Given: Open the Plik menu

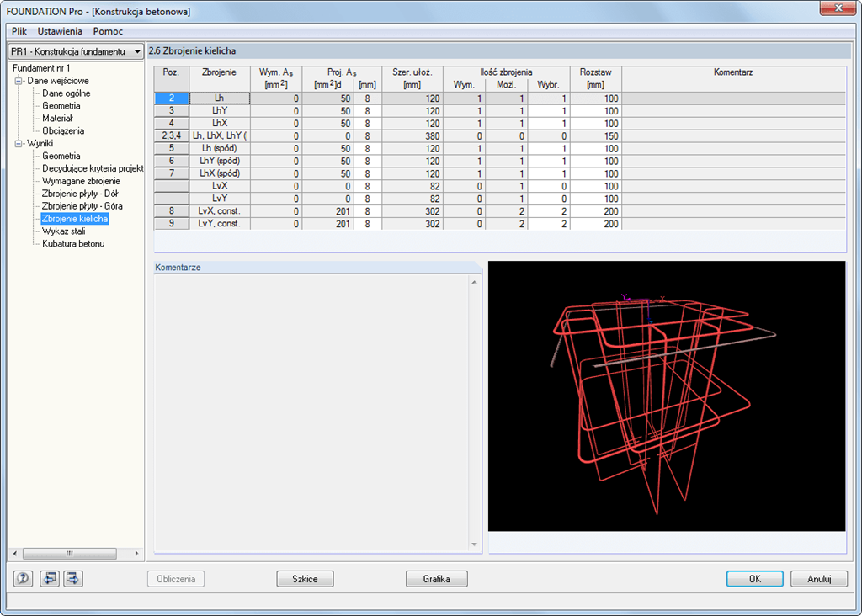Looking at the screenshot, I should point(19,31).
